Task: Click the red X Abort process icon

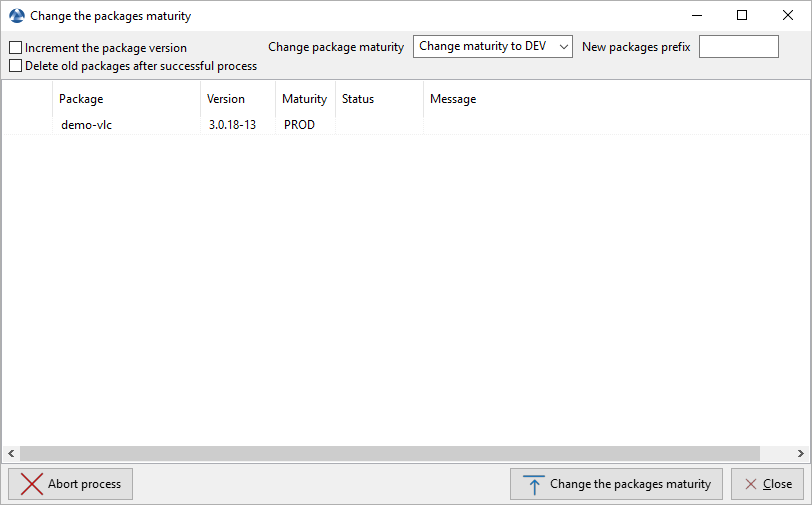Action: coord(31,484)
